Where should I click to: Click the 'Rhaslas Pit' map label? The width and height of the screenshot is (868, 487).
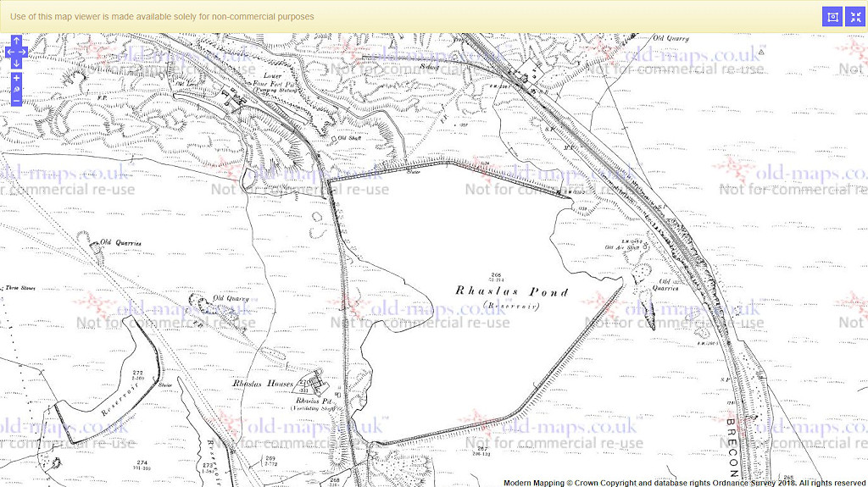coord(314,400)
